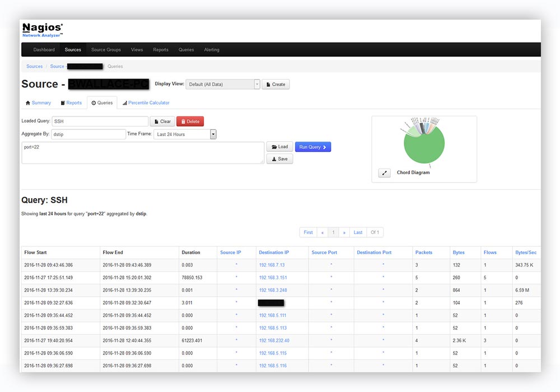The width and height of the screenshot is (560, 392).
Task: Open the Time Frame dropdown
Action: click(x=185, y=134)
